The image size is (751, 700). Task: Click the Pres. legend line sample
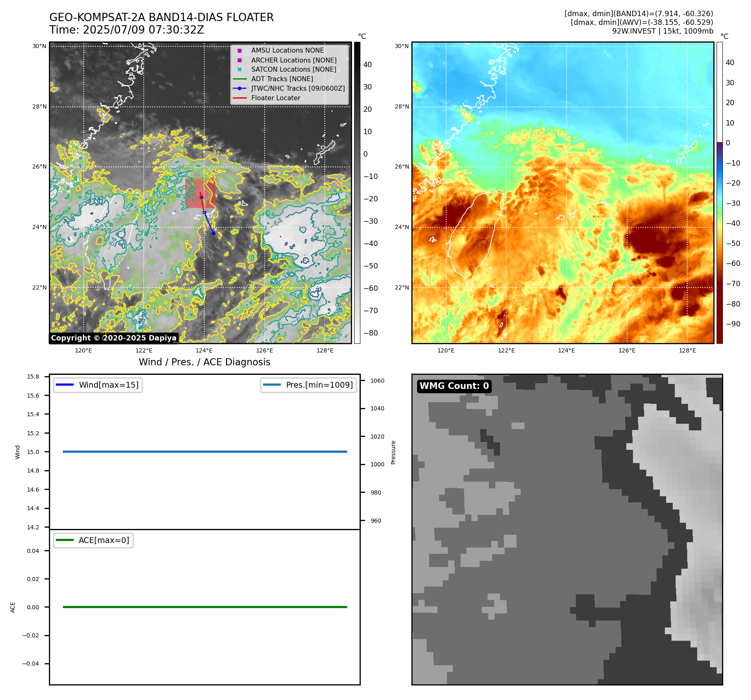(272, 385)
